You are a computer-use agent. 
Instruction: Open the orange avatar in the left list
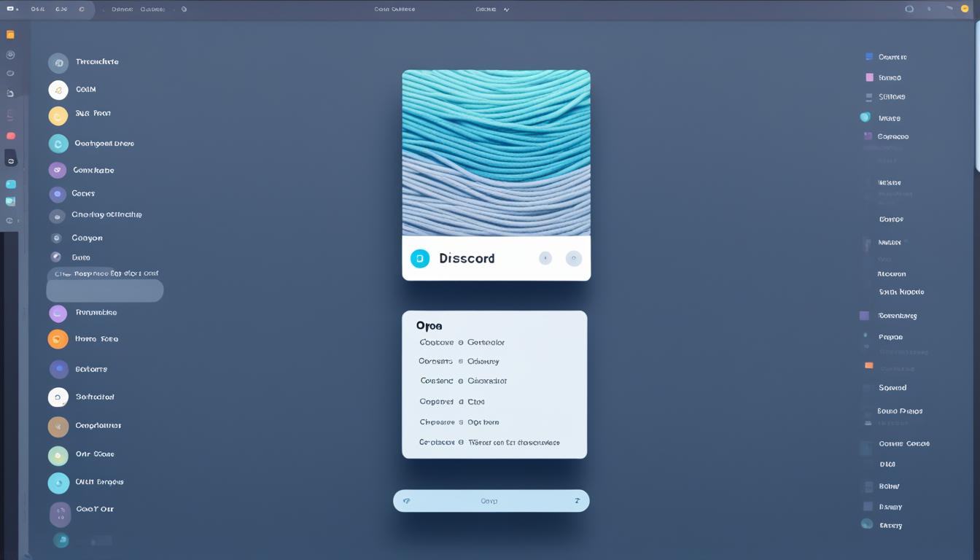[58, 339]
